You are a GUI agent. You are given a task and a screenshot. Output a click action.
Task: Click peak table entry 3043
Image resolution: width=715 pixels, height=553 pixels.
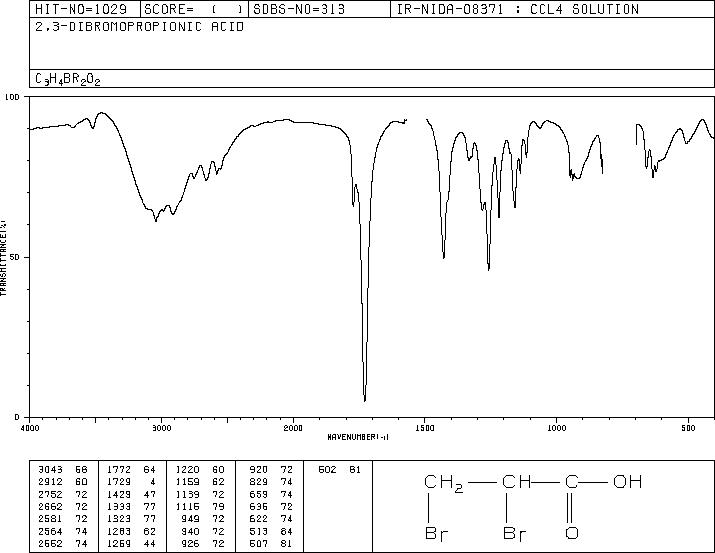(x=50, y=469)
